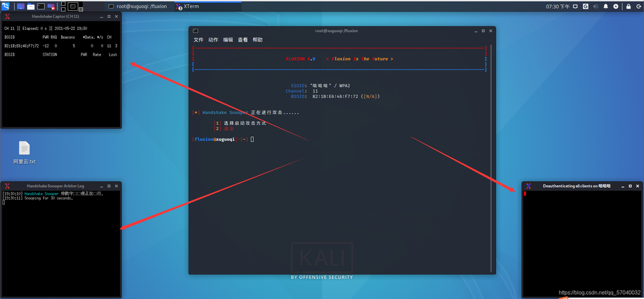
Task: Click the X icon of Handshake Captor window
Action: click(x=7, y=16)
